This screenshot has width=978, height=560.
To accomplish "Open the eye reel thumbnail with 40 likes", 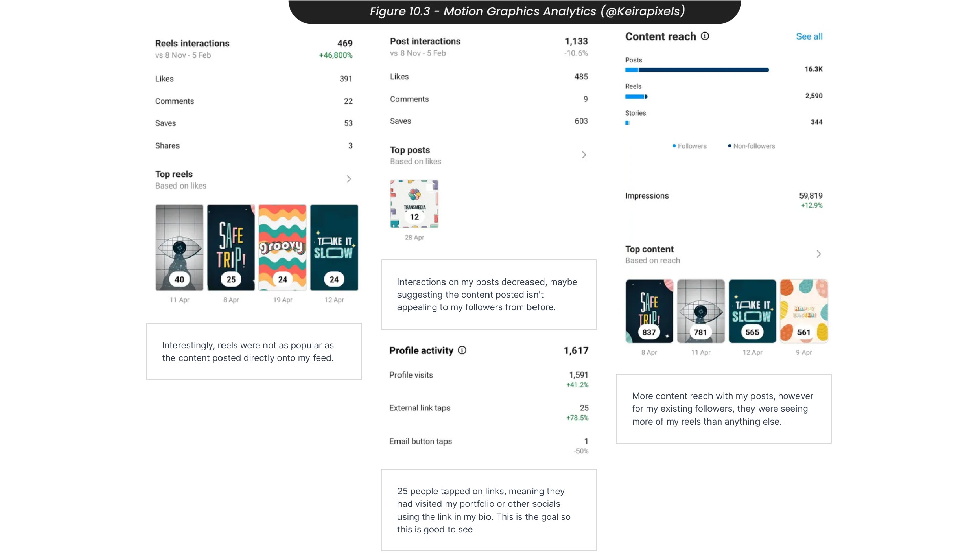I will pyautogui.click(x=180, y=248).
